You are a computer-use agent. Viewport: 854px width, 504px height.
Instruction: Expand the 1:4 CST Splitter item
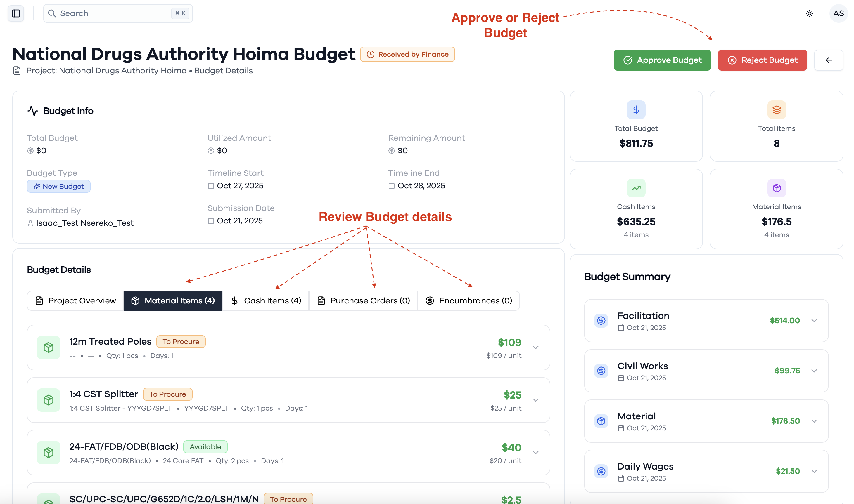pyautogui.click(x=535, y=400)
